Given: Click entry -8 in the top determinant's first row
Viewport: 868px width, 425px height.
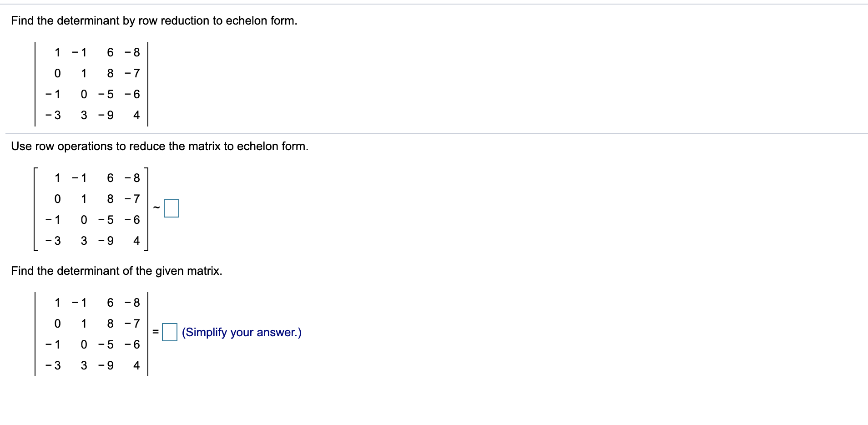Looking at the screenshot, I should click(x=132, y=52).
